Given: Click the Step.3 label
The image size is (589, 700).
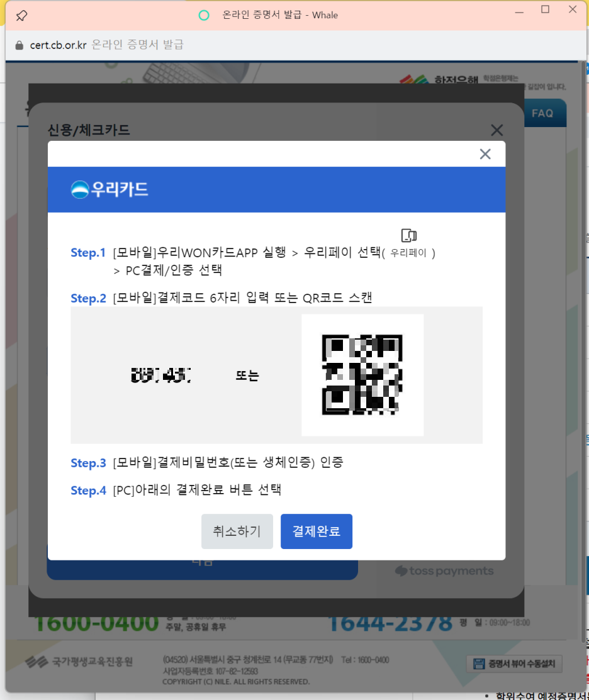Looking at the screenshot, I should [89, 463].
